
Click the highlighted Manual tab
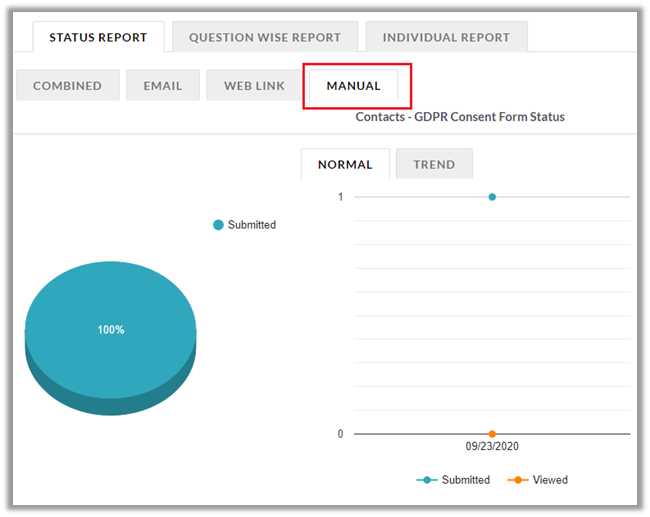353,86
